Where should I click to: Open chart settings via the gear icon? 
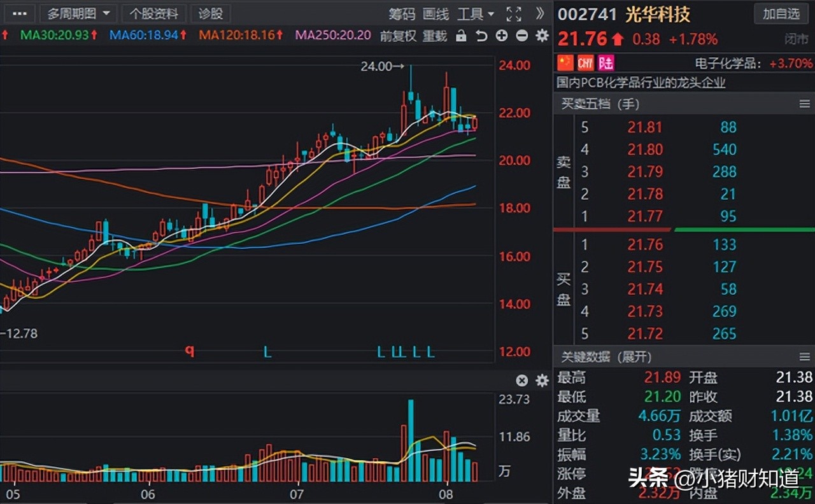tap(541, 36)
